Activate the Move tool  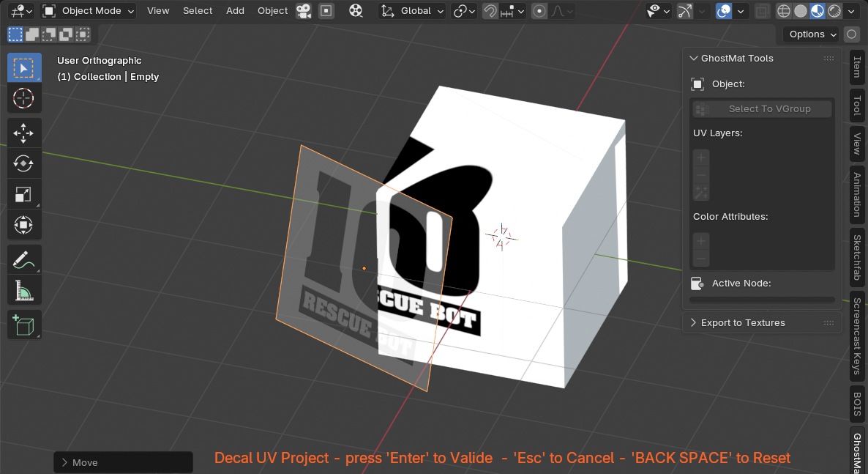(x=23, y=133)
